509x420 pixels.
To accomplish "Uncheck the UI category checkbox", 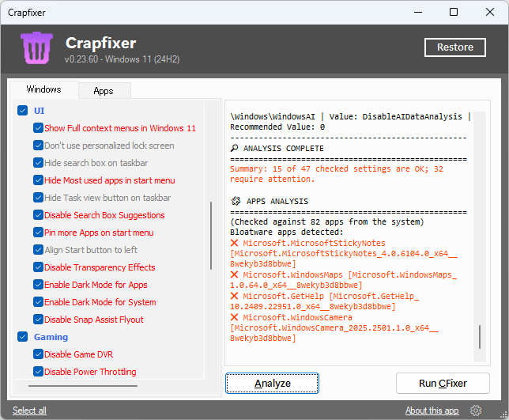I will (22, 111).
